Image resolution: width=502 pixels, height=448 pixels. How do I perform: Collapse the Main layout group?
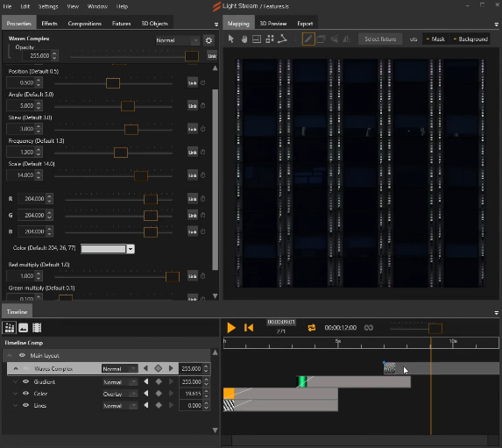tap(10, 355)
